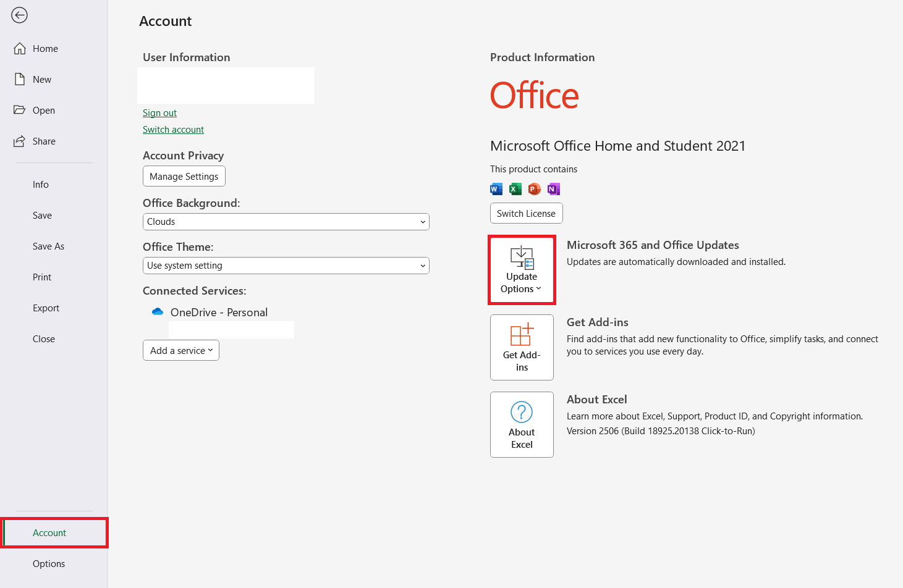Choose Close in the backstage menu
The height and width of the screenshot is (588, 903).
pos(44,338)
